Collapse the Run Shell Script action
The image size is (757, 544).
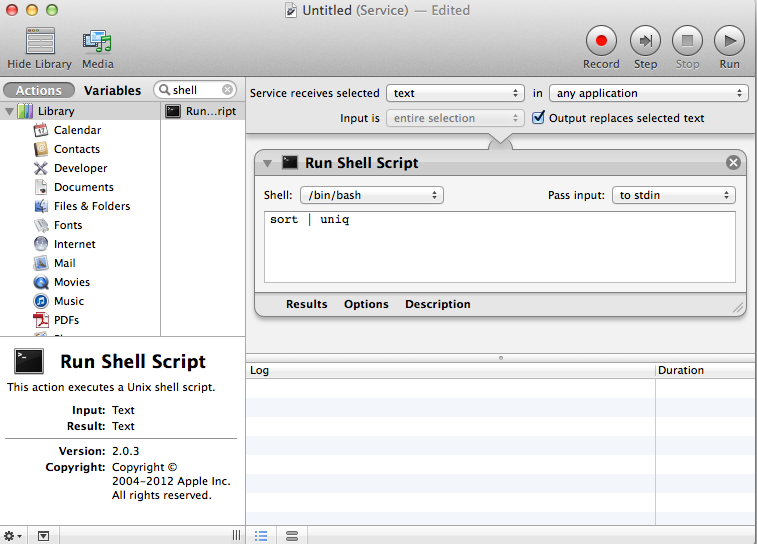pyautogui.click(x=267, y=164)
